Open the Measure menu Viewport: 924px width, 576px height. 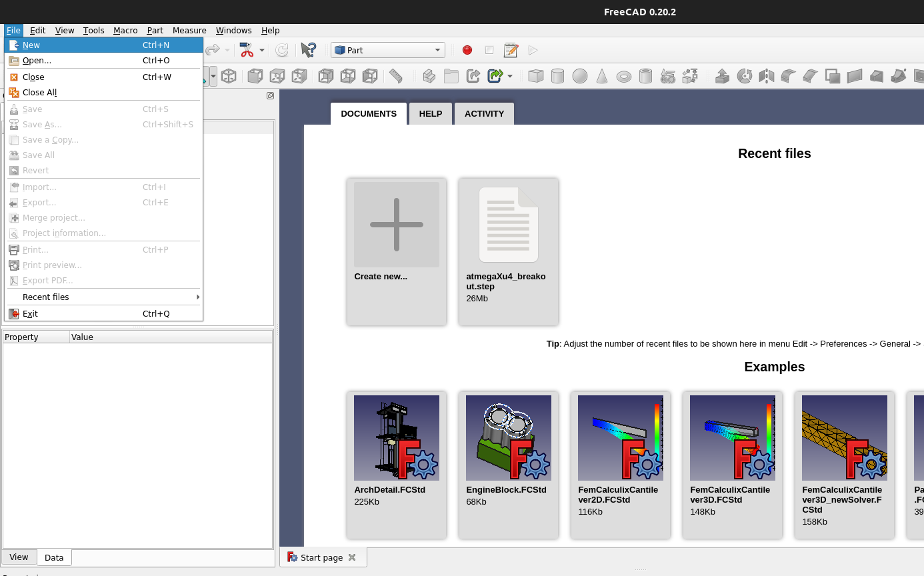coord(189,31)
